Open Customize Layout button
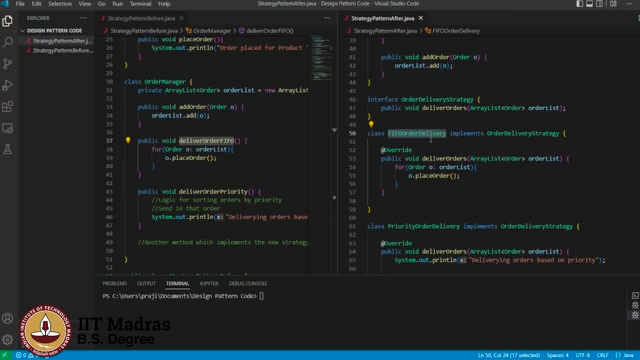 [613, 4]
